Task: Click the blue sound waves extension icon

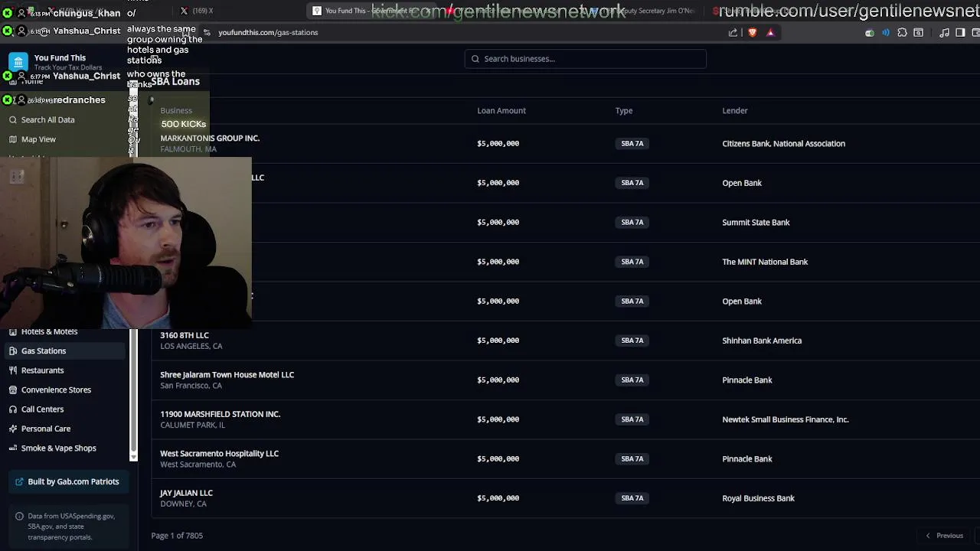Action: click(886, 32)
